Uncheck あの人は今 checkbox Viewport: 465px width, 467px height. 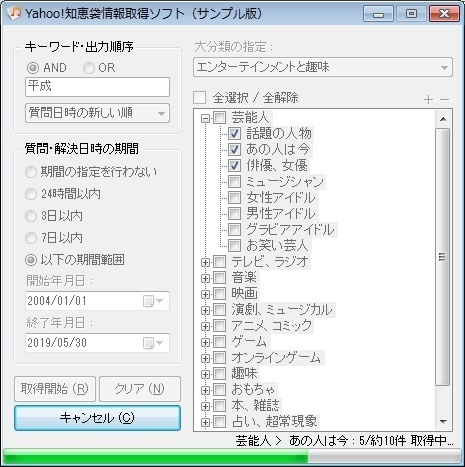234,149
